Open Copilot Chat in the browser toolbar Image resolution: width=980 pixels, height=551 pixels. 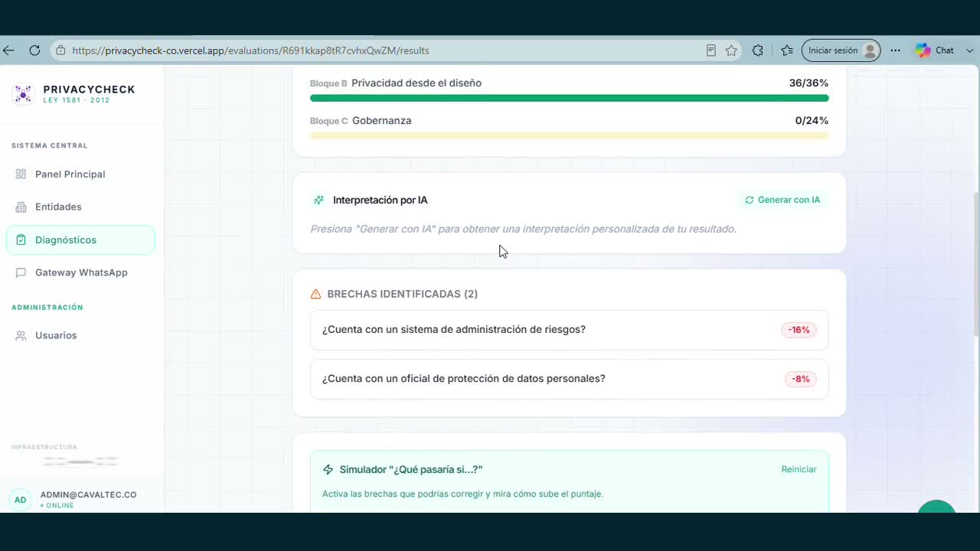point(935,51)
